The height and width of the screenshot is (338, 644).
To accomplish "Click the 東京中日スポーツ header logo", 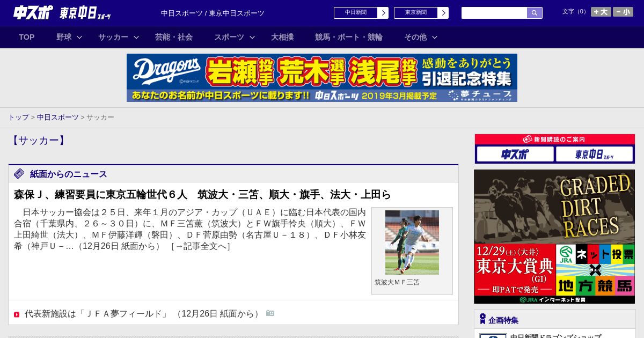I will (x=85, y=13).
